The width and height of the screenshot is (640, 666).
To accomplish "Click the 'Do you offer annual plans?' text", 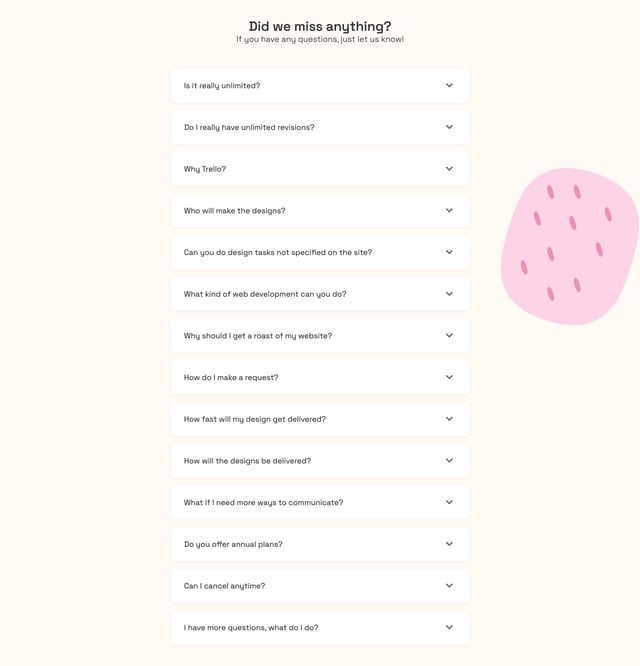I will click(233, 544).
